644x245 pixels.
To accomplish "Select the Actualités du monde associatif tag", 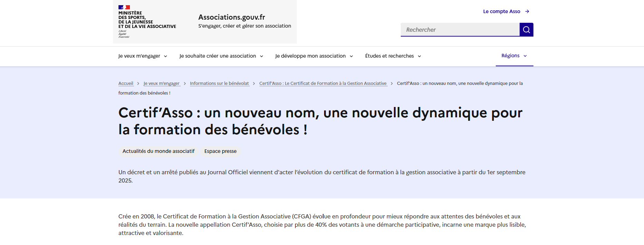I will click(x=158, y=151).
